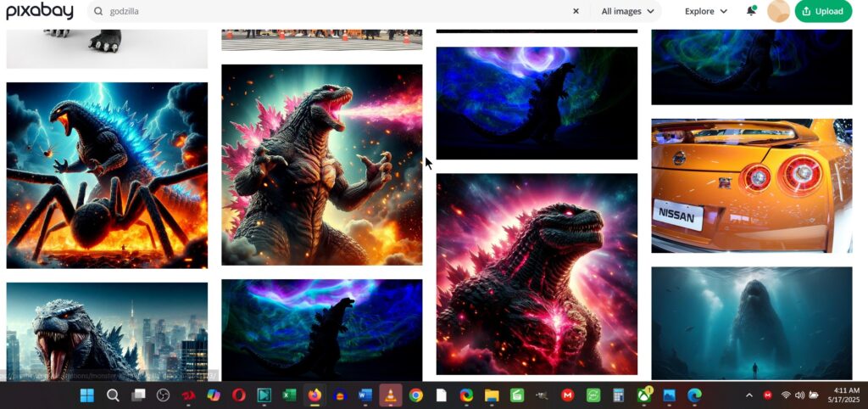Screen dimensions: 868x409
Task: Open VLC media player from taskbar
Action: [x=391, y=395]
